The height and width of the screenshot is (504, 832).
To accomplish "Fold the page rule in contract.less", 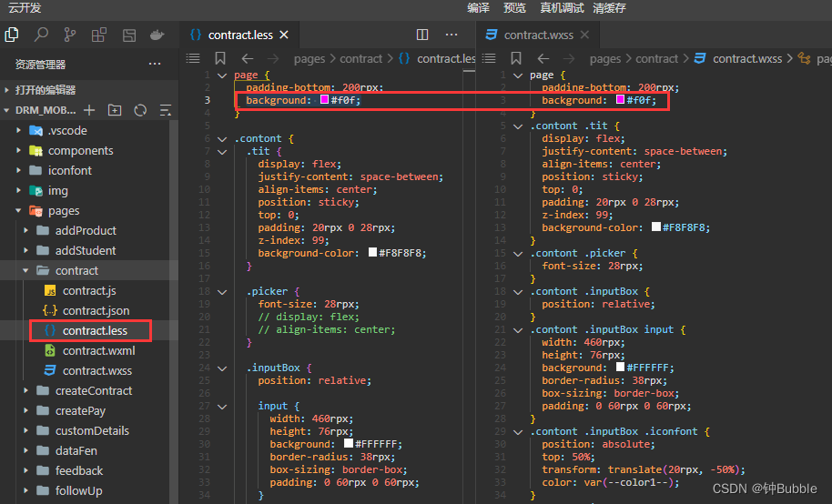I will click(x=222, y=76).
